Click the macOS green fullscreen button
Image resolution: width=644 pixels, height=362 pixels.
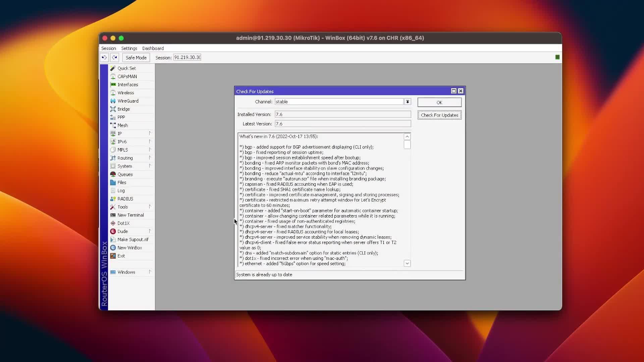(121, 38)
